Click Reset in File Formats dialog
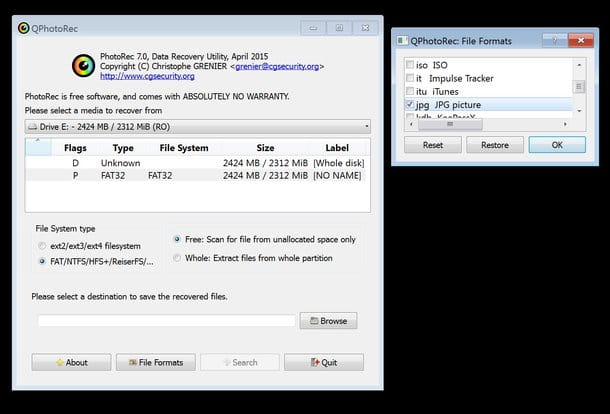The height and width of the screenshot is (414, 610). [x=433, y=145]
